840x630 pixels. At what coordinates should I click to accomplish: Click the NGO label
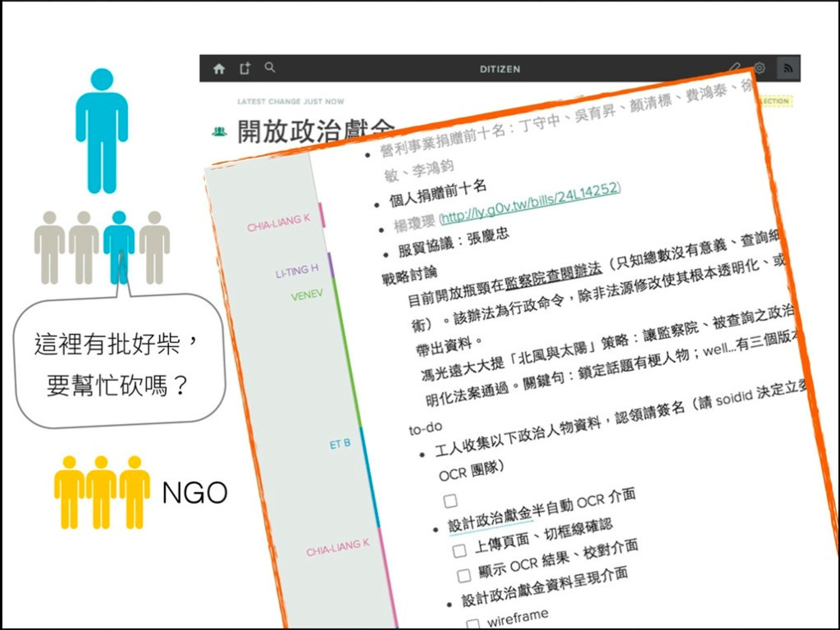click(194, 493)
